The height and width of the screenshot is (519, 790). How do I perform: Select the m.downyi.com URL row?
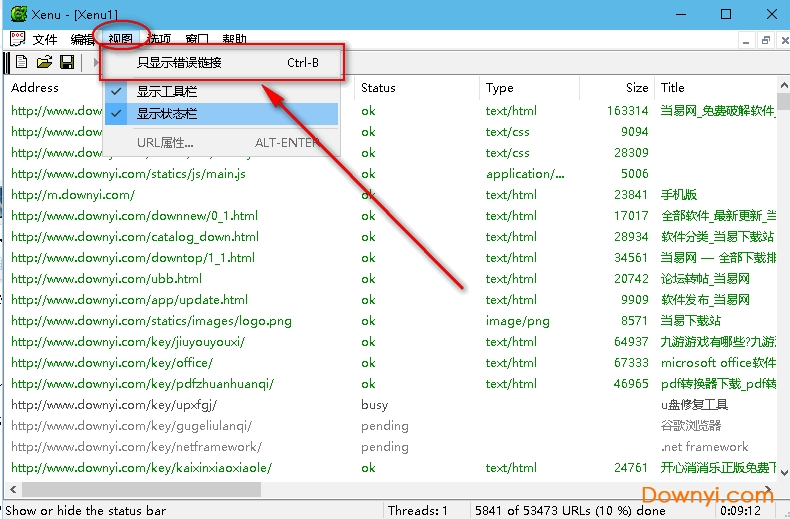[x=73, y=195]
